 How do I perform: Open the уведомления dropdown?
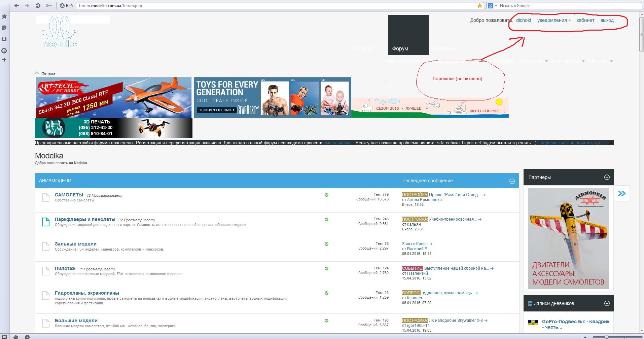(554, 20)
